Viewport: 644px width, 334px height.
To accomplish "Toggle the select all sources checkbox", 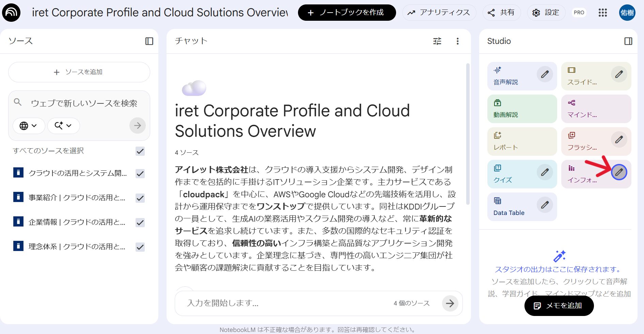I will click(x=140, y=151).
